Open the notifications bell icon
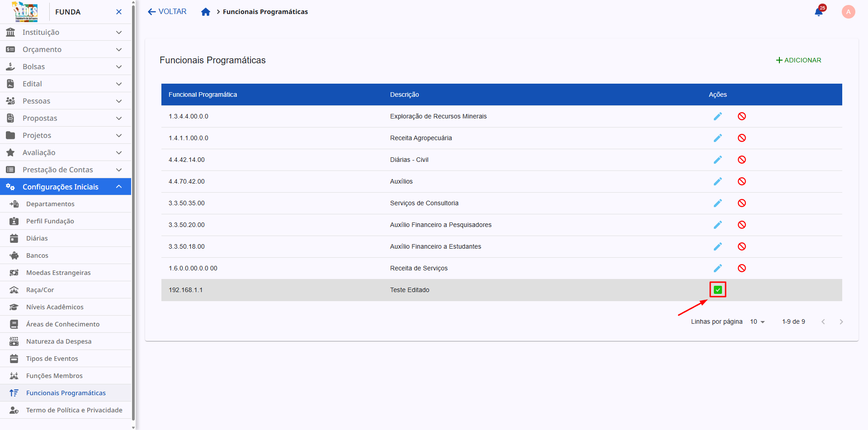 [819, 12]
